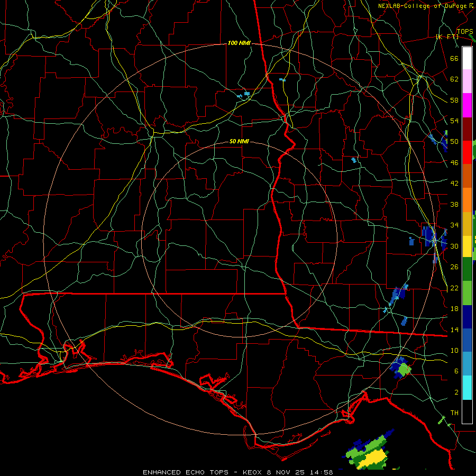Click the "58" legend value
The height and width of the screenshot is (476, 476).
coord(454,100)
